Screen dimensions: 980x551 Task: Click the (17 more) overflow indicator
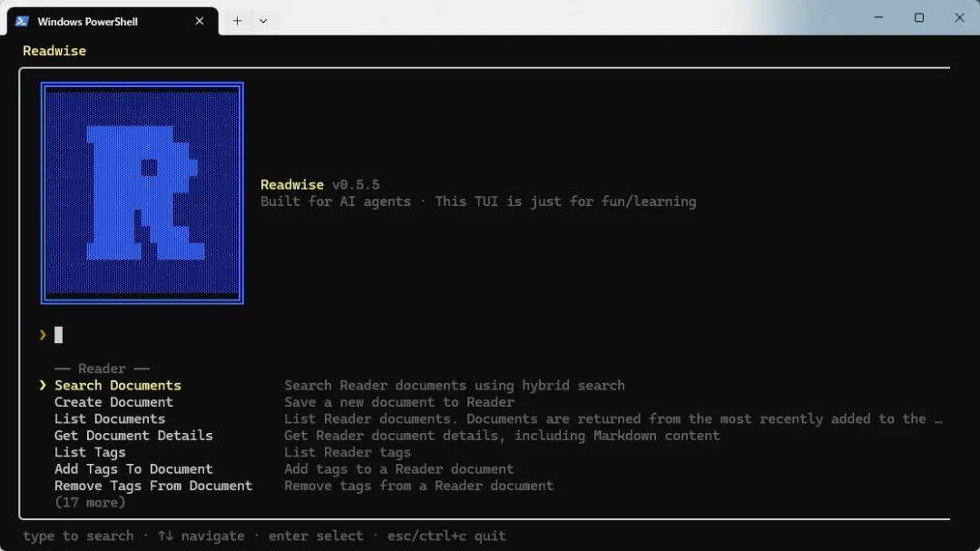point(90,502)
